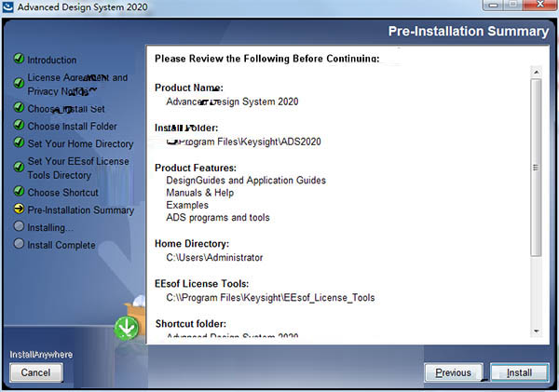Screen dimensions: 559x392
Task: Click ADS programs and tools entry
Action: click(218, 217)
